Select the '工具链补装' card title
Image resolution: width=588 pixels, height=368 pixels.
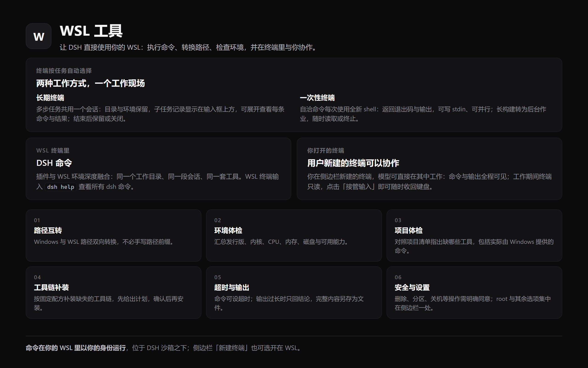pyautogui.click(x=51, y=288)
